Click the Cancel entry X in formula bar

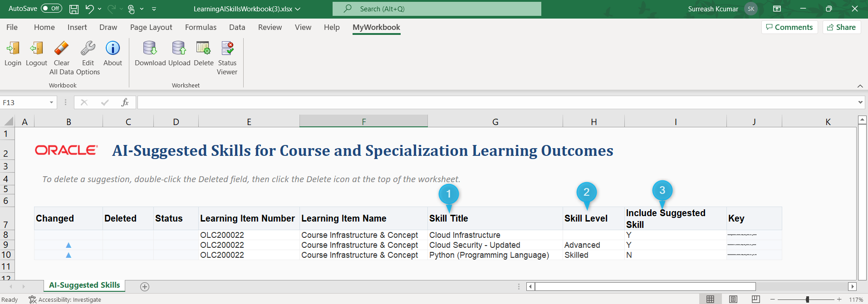coord(84,102)
